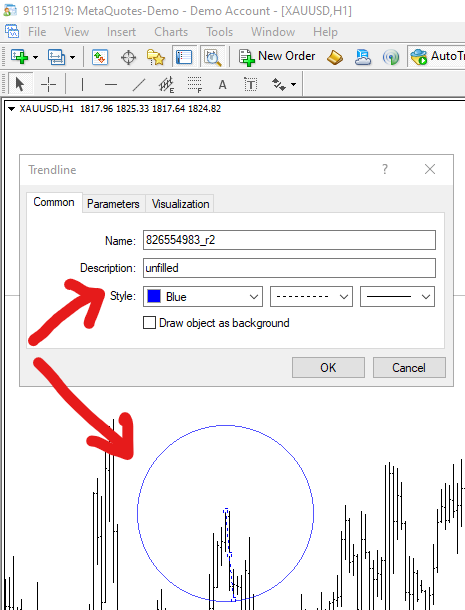Select the Text (A) tool

(222, 84)
